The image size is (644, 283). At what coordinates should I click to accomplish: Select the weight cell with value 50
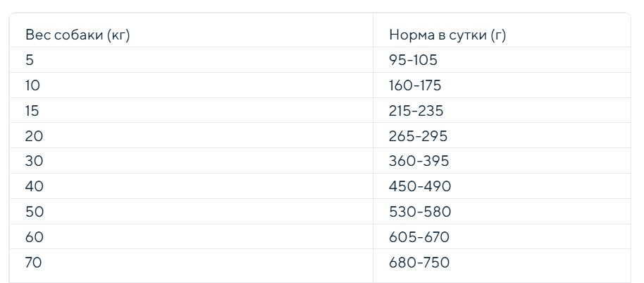coord(34,212)
